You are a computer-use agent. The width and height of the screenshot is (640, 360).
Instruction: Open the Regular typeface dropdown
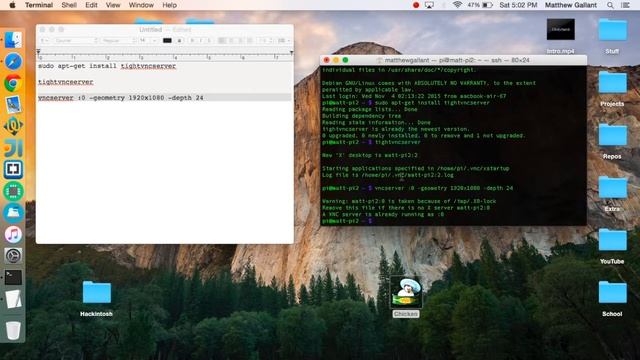click(x=118, y=40)
